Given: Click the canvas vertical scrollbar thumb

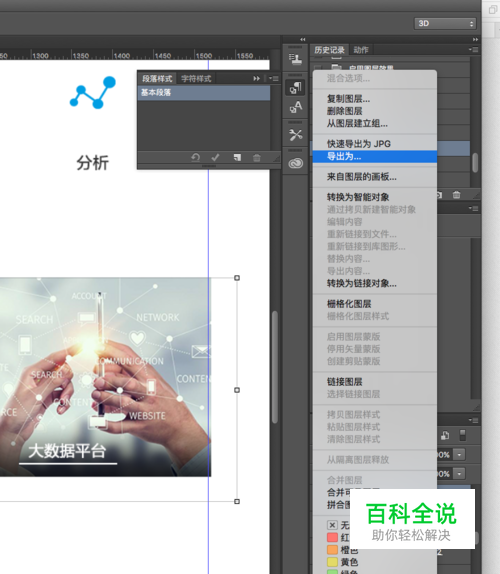Looking at the screenshot, I should [275, 367].
